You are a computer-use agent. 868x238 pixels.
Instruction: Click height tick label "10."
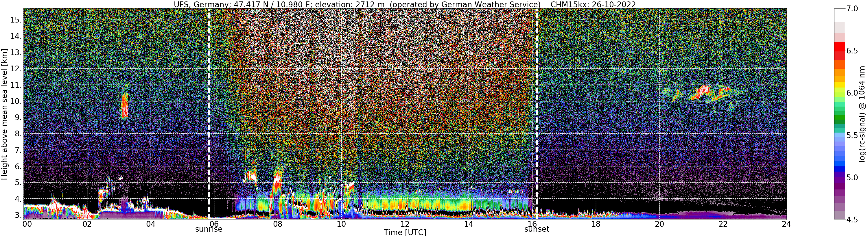point(16,101)
